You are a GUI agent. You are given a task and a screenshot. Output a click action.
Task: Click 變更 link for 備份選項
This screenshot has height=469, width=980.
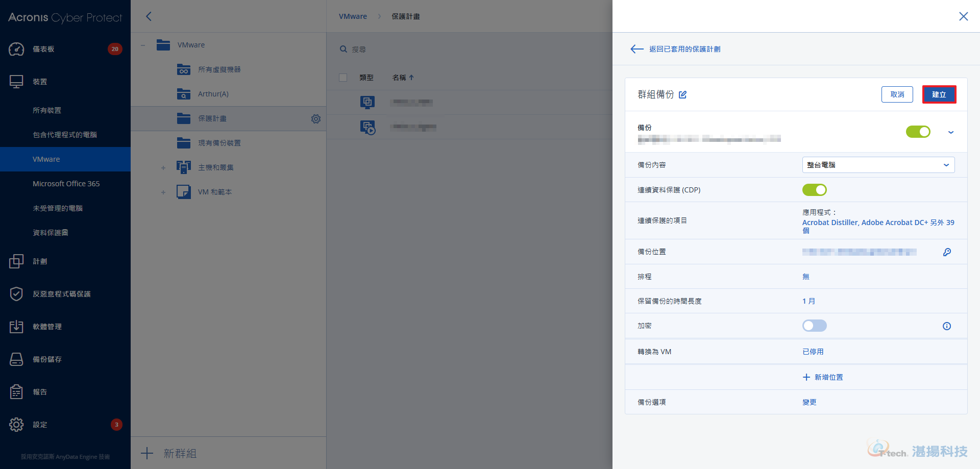[810, 402]
